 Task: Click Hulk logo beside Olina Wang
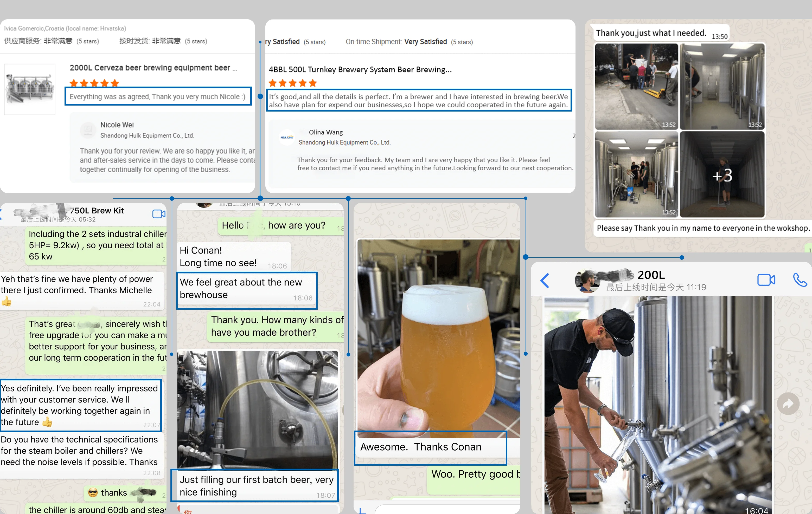(287, 137)
